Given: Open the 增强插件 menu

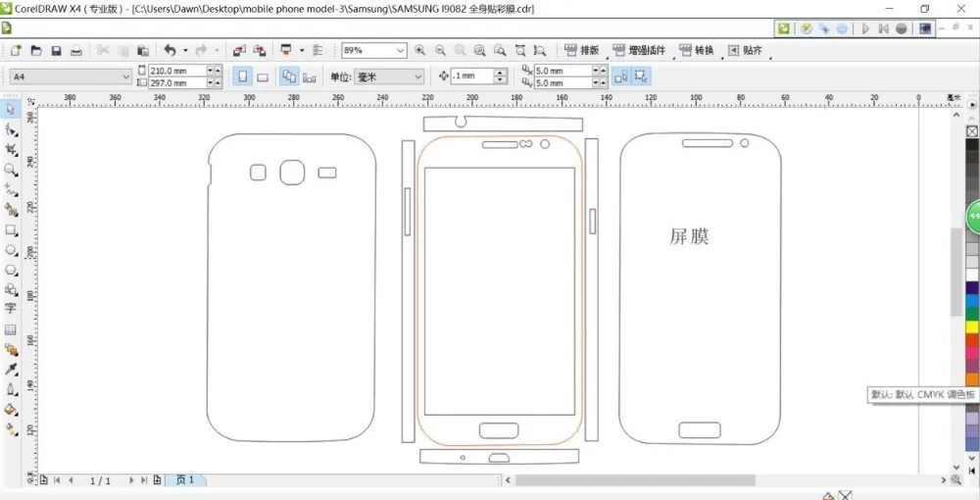Looking at the screenshot, I should click(639, 51).
